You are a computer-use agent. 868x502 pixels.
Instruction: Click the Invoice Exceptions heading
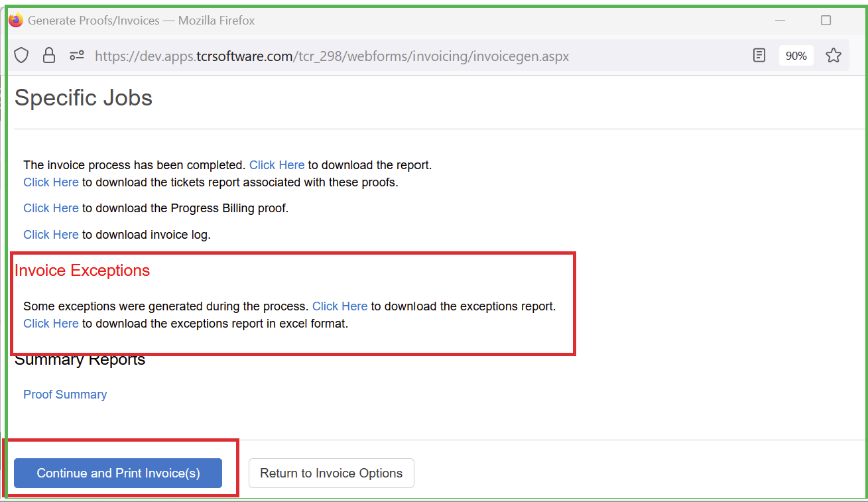82,271
